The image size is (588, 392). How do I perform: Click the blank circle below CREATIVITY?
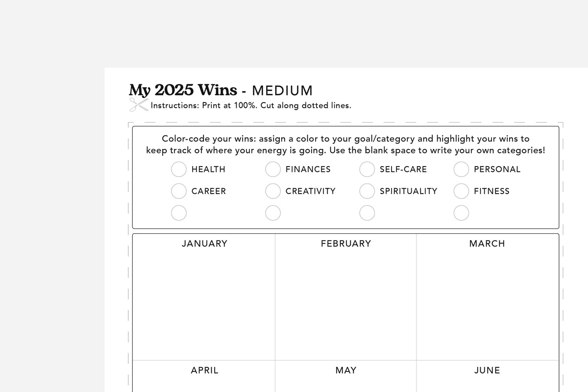(273, 213)
